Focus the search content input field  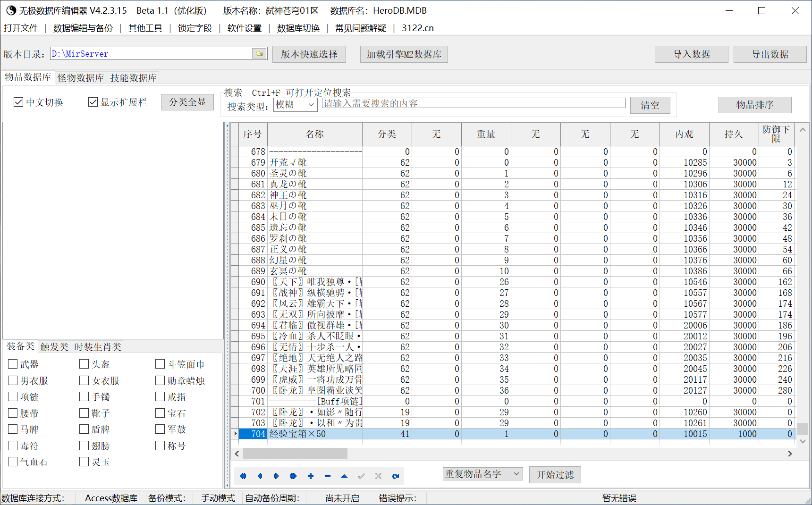[474, 103]
